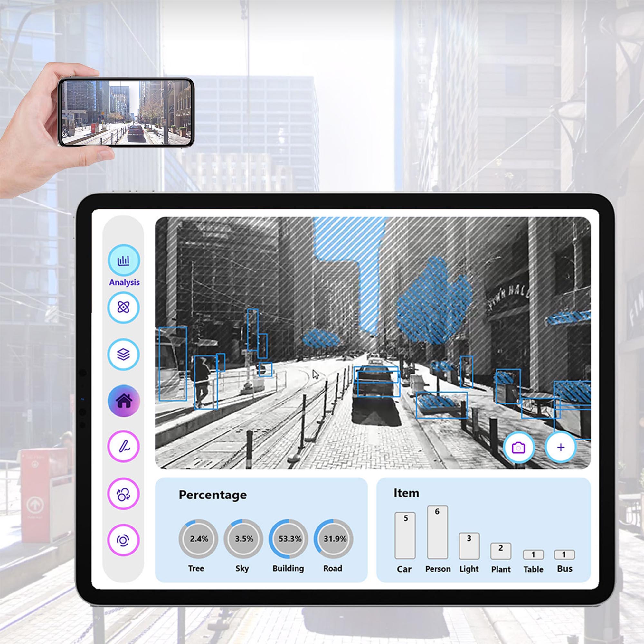Select the neural network/AI icon
Viewport: 644px width, 644px height.
tap(124, 308)
